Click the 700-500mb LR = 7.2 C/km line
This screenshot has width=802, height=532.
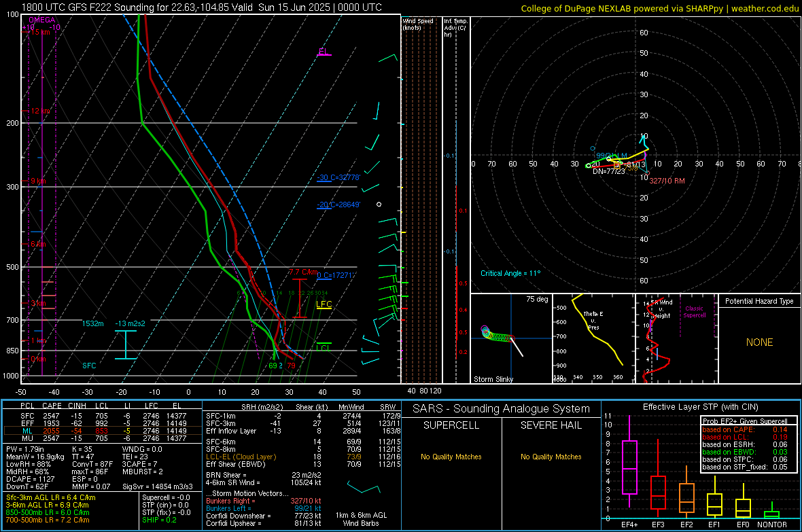[x=48, y=520]
